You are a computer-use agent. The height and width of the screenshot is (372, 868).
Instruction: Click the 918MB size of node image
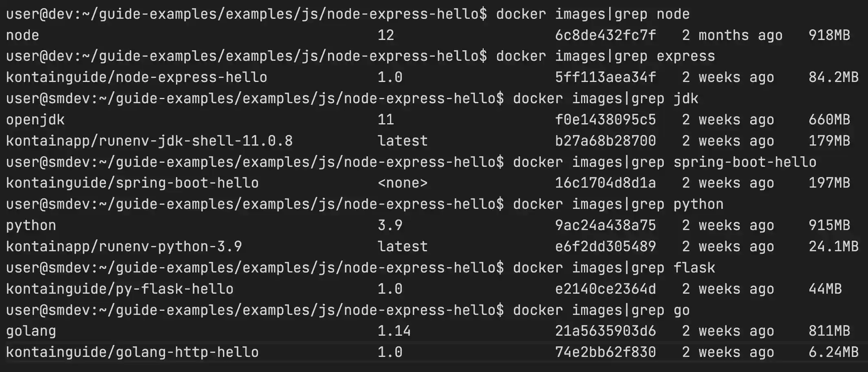829,35
